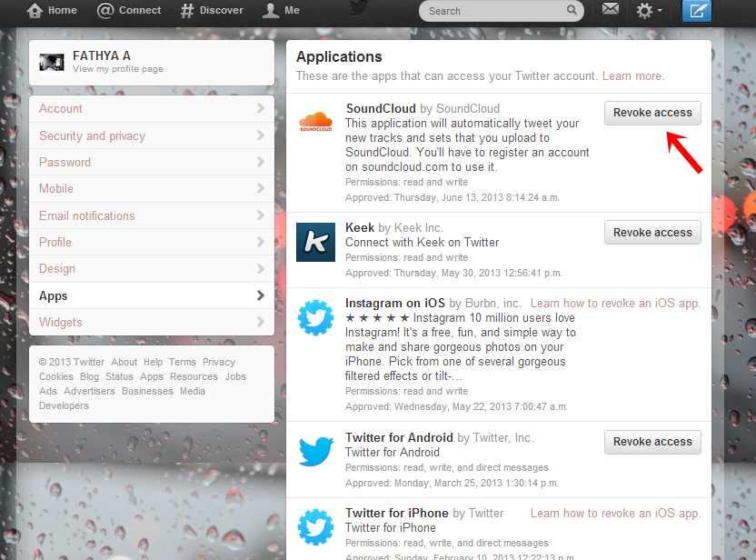Click iOS revoke link for Twitter for iPhone
The width and height of the screenshot is (756, 560).
coord(615,514)
